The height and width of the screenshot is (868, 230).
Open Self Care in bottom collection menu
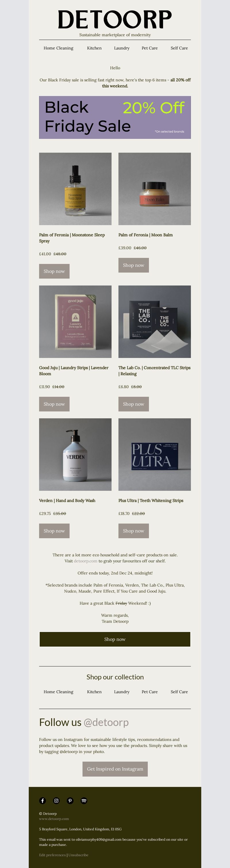coord(179,692)
